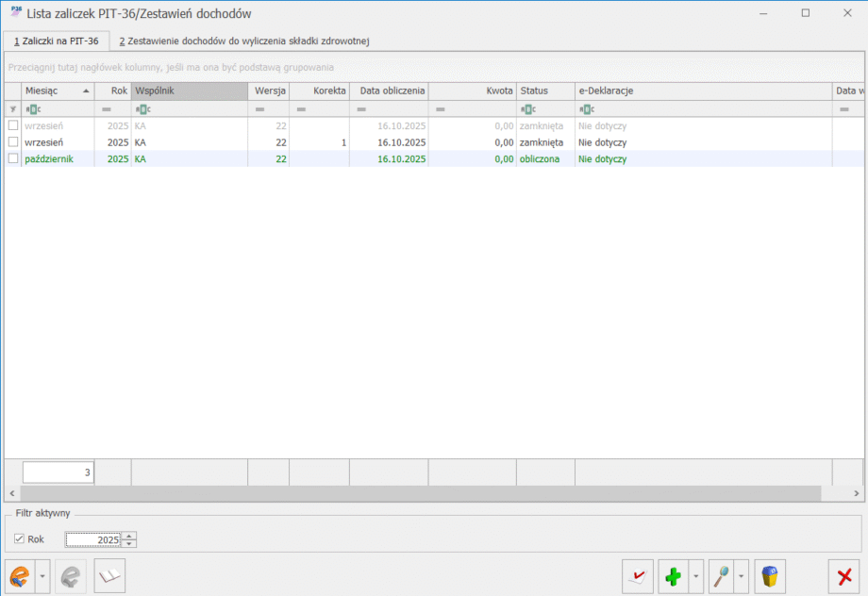868x596 pixels.
Task: Click the magnifying glass preview icon
Action: click(x=722, y=575)
